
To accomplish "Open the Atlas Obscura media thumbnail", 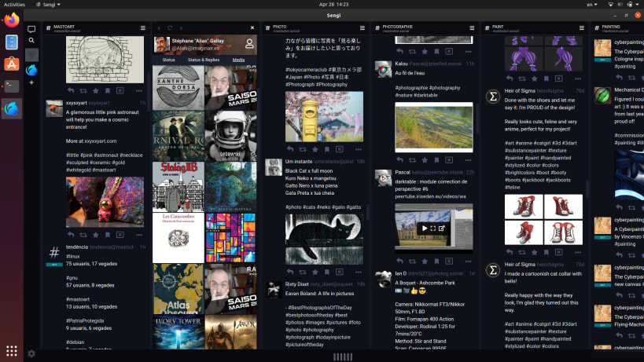I will [178, 289].
